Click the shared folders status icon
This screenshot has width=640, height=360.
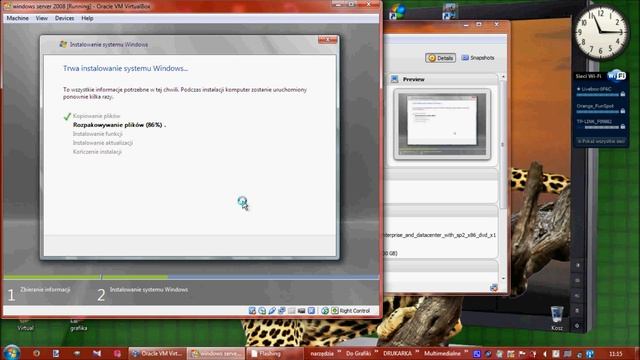[291, 311]
